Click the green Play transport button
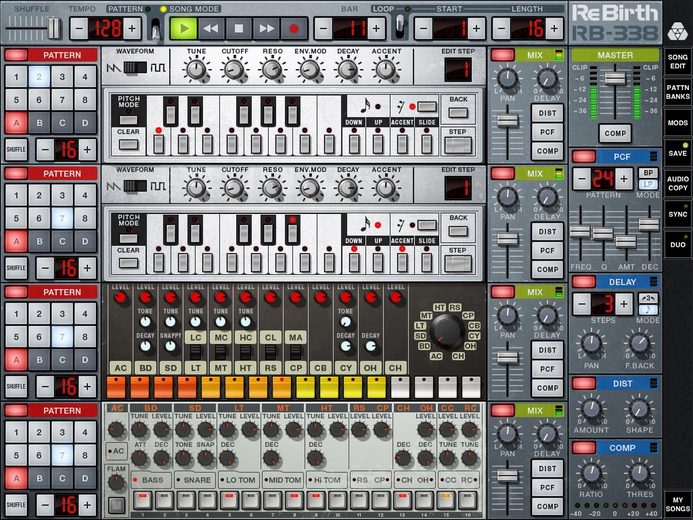Image resolution: width=693 pixels, height=520 pixels. pos(183,29)
